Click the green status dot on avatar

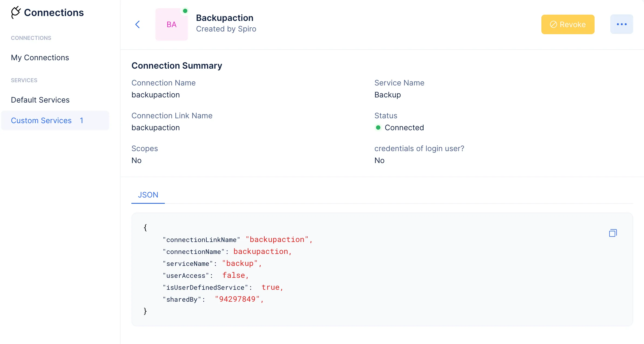coord(185,11)
